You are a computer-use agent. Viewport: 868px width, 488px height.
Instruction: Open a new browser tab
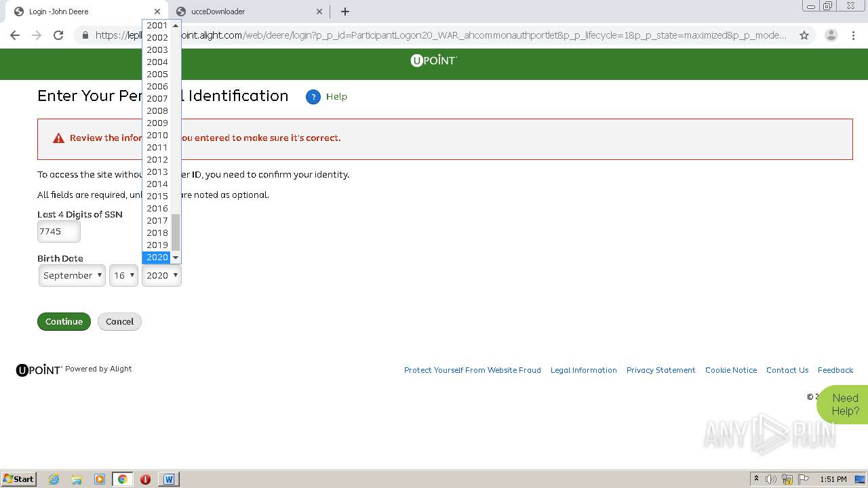point(345,12)
